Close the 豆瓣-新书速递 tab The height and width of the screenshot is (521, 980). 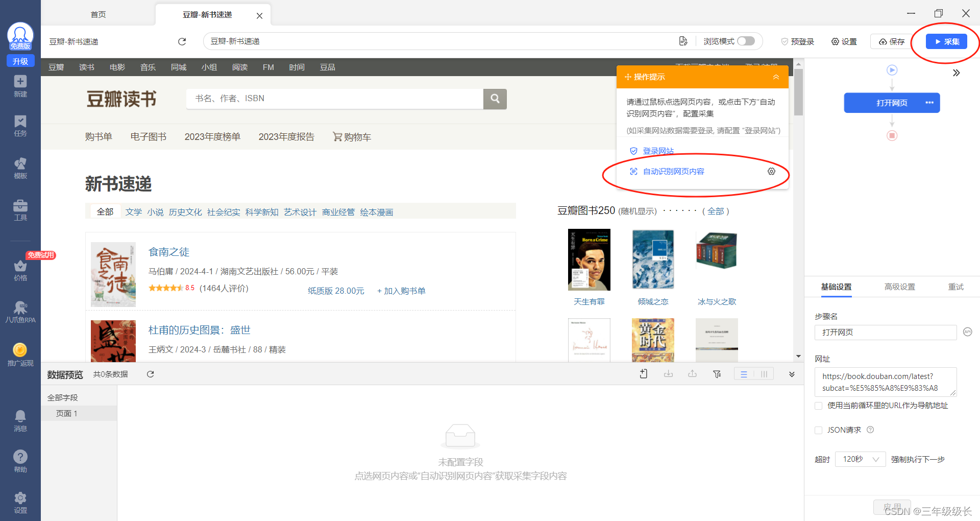[259, 15]
